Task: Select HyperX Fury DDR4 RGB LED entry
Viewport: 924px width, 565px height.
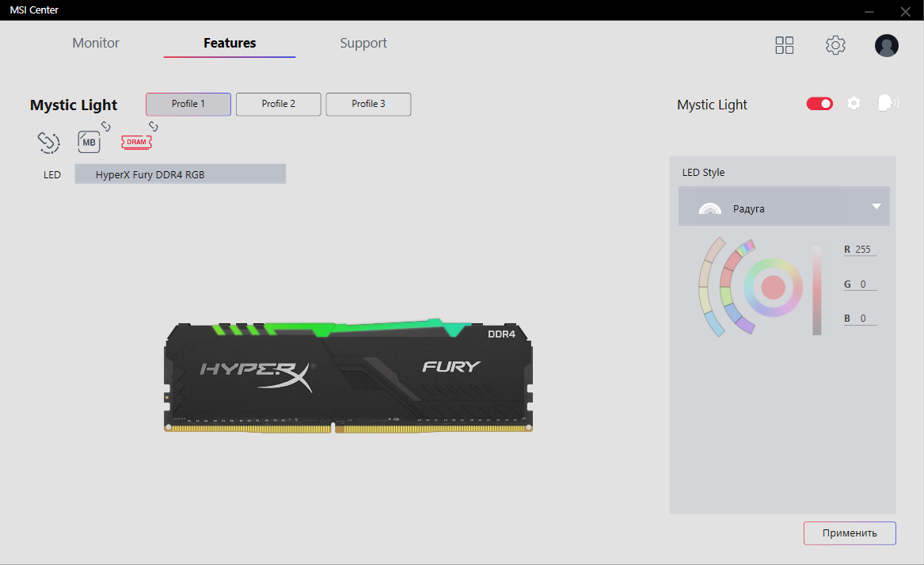Action: [181, 174]
